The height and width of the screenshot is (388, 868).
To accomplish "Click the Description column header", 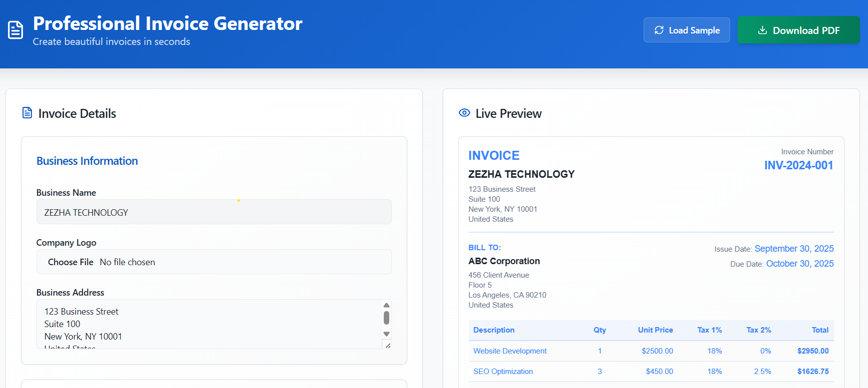I will click(494, 330).
